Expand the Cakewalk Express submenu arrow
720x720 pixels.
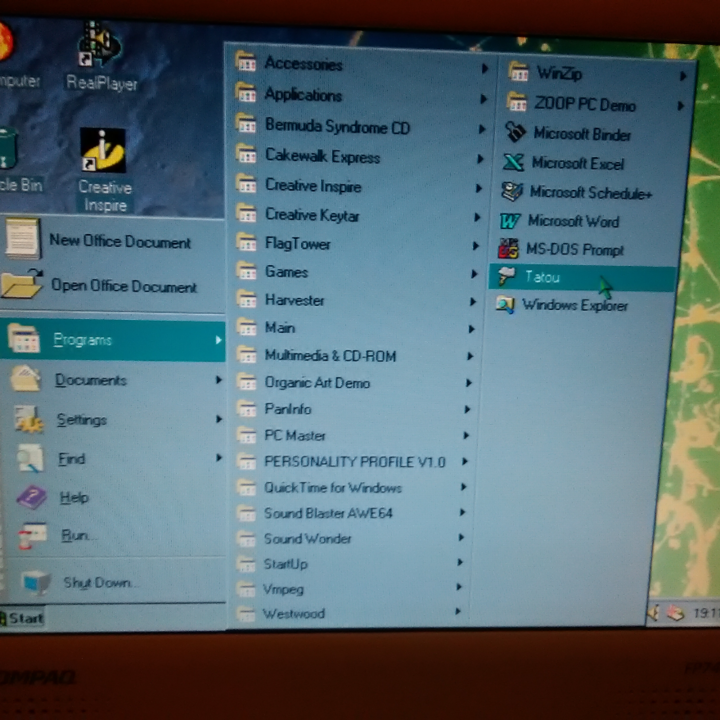tap(480, 159)
